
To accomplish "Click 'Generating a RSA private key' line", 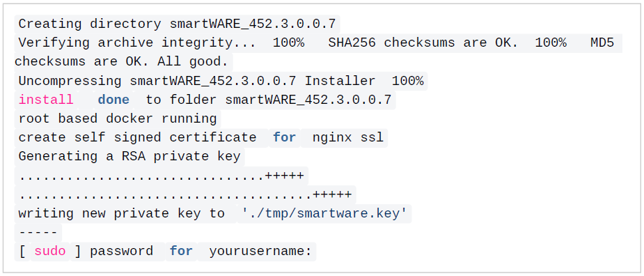I will (x=129, y=156).
